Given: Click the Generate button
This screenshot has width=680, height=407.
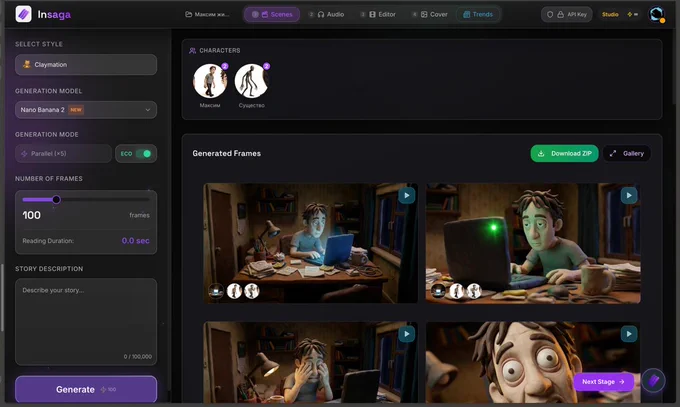Looking at the screenshot, I should pos(86,389).
